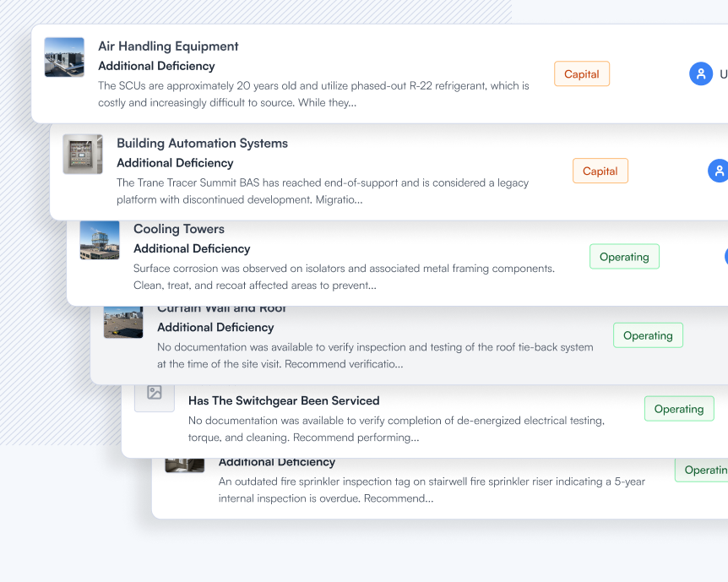Click the Operating tag on fire sprinkler card

click(x=702, y=470)
